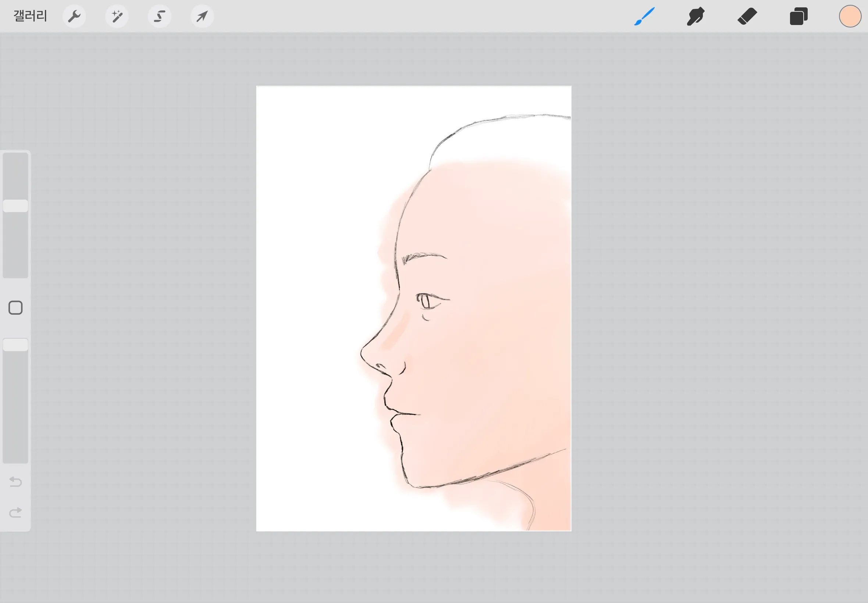Activate the Selection S-shaped tool

(x=160, y=16)
